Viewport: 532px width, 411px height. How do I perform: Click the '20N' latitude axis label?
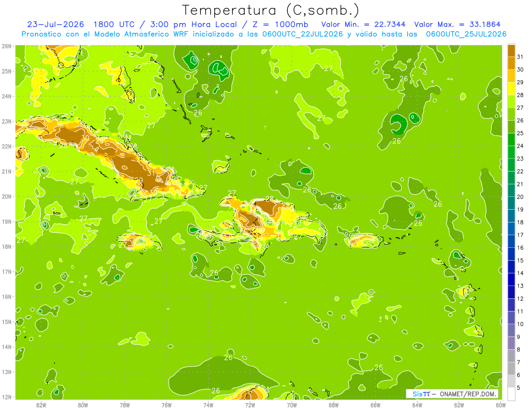7,196
